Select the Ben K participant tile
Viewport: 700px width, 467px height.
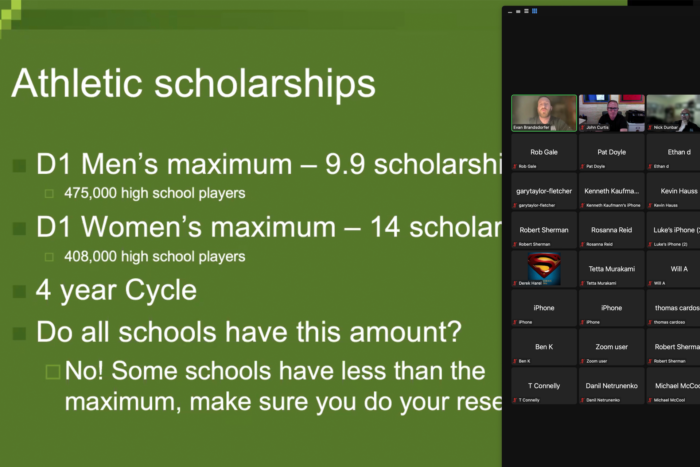coord(544,347)
